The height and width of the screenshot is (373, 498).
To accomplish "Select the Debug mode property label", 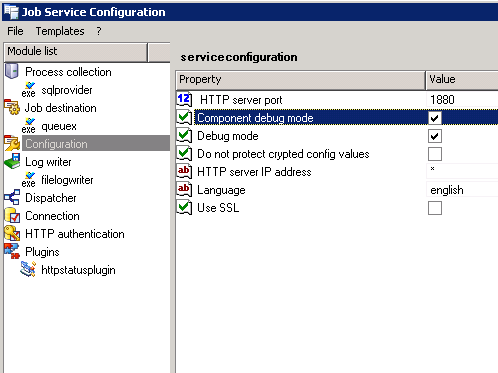I will (228, 136).
